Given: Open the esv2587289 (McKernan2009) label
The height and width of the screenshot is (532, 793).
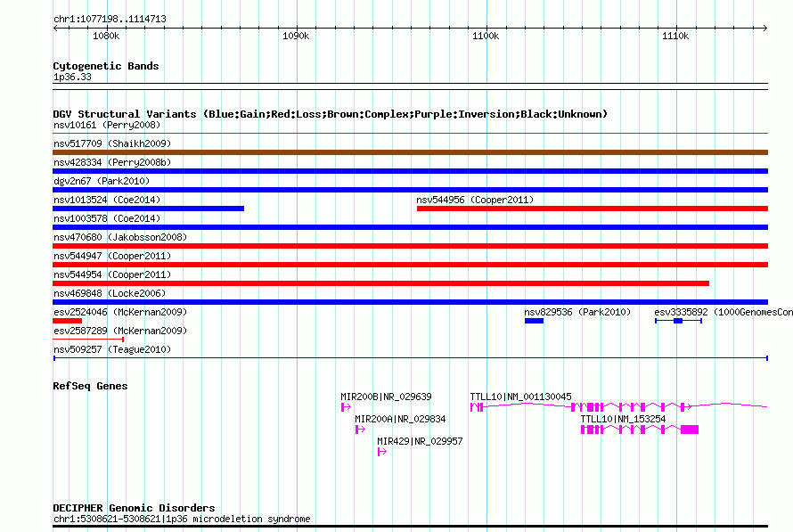Looking at the screenshot, I should point(120,331).
